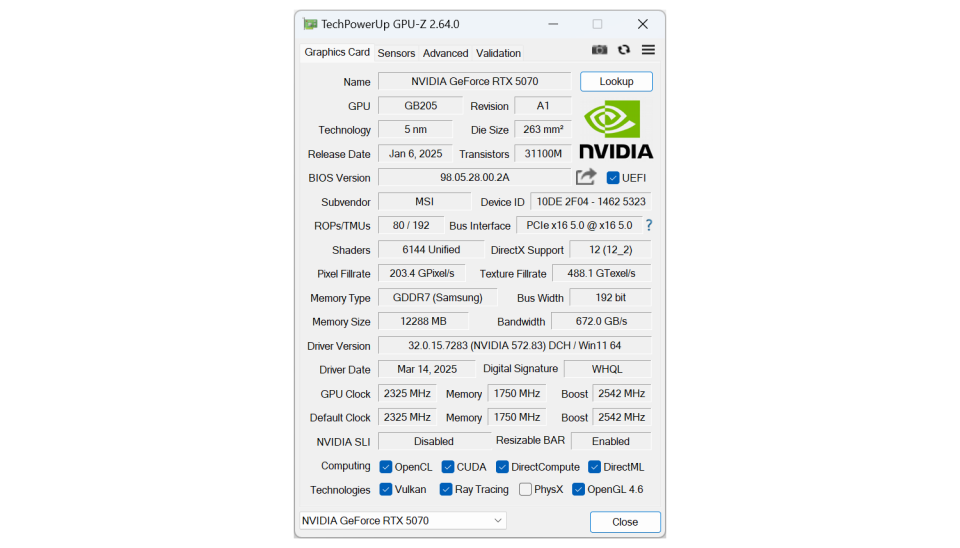Image resolution: width=960 pixels, height=548 pixels.
Task: Click the Texture Fillrate value 488.1 GTexel/s
Action: coord(602,273)
